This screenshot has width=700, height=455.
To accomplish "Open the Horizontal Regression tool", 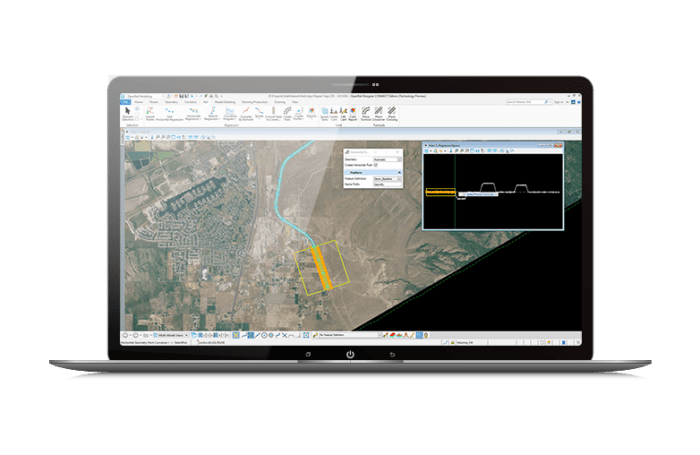I will click(190, 112).
